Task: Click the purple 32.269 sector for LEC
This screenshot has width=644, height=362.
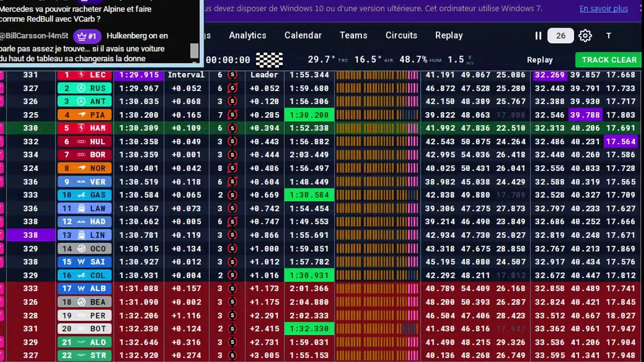Action: click(549, 75)
